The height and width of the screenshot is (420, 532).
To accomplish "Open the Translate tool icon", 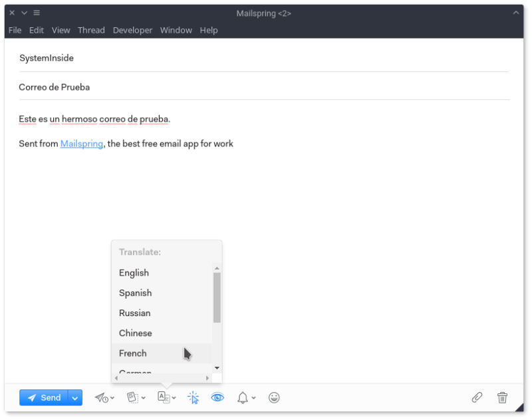I will [x=163, y=397].
